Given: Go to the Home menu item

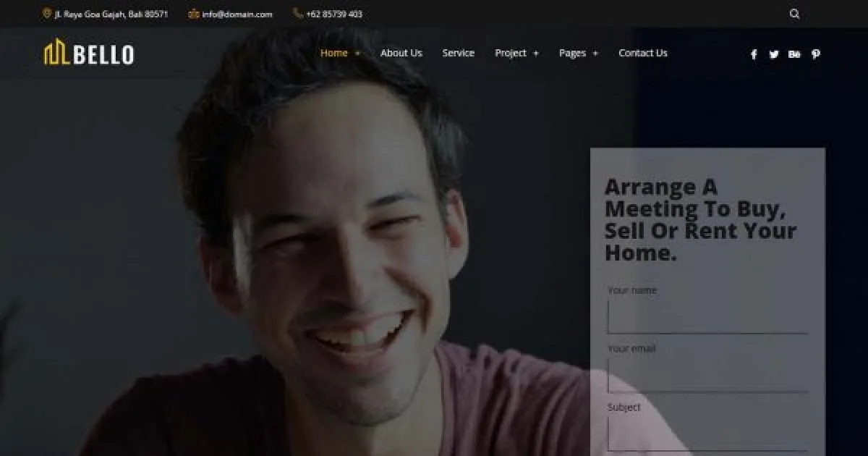Looking at the screenshot, I should click(x=334, y=53).
